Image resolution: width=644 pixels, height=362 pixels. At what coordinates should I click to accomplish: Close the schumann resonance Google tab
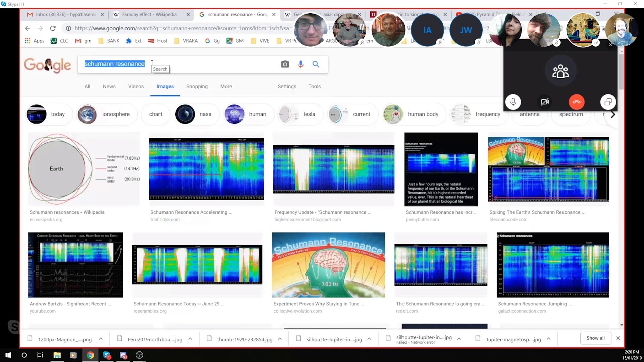(275, 15)
